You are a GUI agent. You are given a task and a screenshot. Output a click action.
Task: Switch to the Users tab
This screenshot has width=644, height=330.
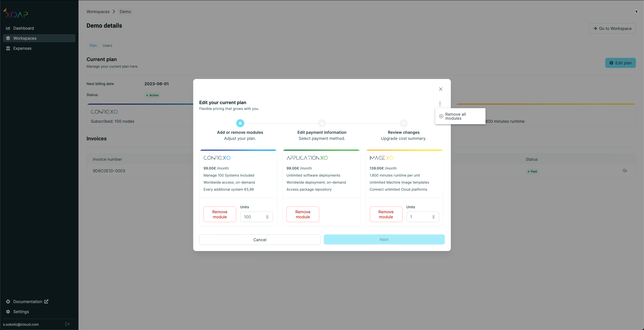(x=107, y=46)
